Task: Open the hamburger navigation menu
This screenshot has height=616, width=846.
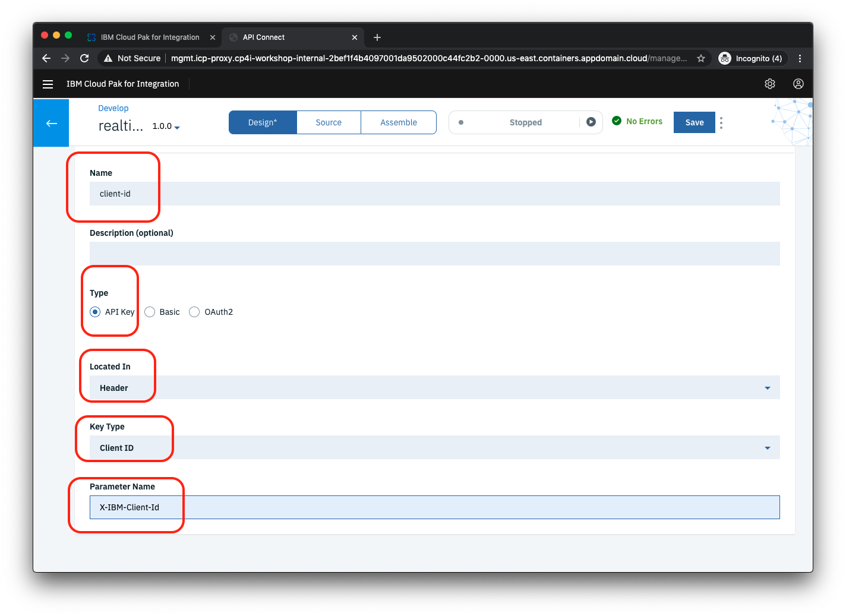Action: 48,84
